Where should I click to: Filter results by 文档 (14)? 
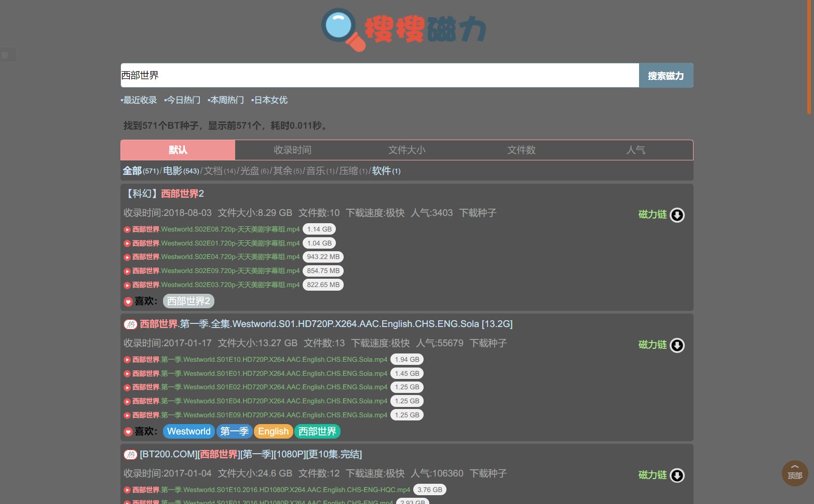[x=220, y=171]
